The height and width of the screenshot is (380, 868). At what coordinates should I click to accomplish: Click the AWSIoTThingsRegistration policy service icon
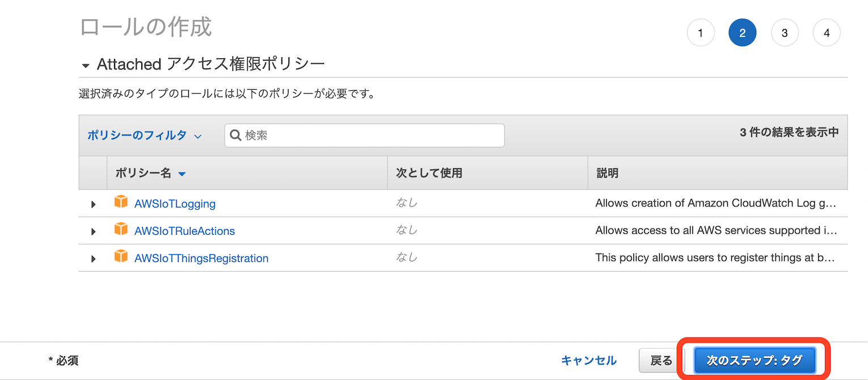coord(121,258)
